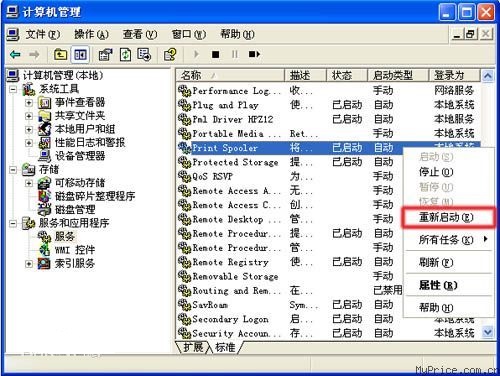Click the Help toolbar icon

coord(170,54)
